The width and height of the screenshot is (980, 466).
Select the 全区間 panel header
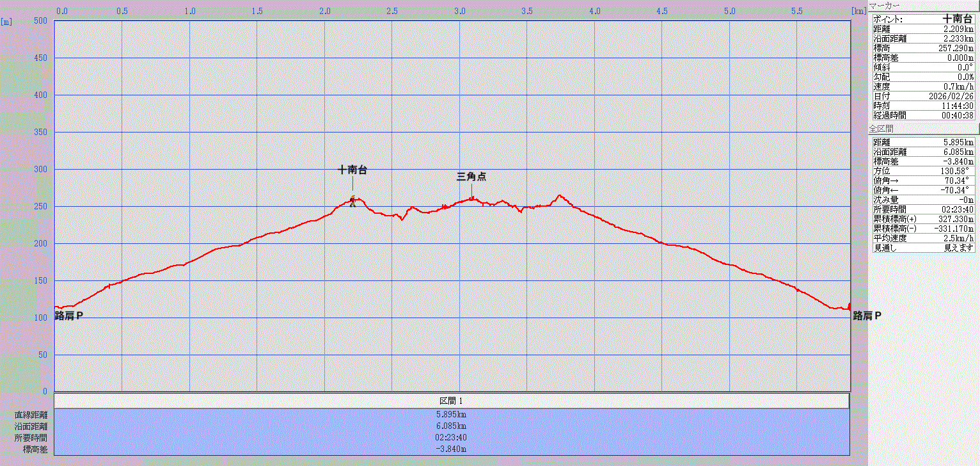click(x=880, y=129)
